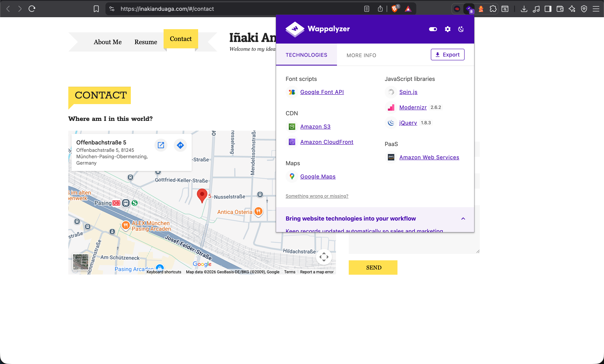Open the Resume page
Screen dimensions: 604x364
pyautogui.click(x=146, y=42)
